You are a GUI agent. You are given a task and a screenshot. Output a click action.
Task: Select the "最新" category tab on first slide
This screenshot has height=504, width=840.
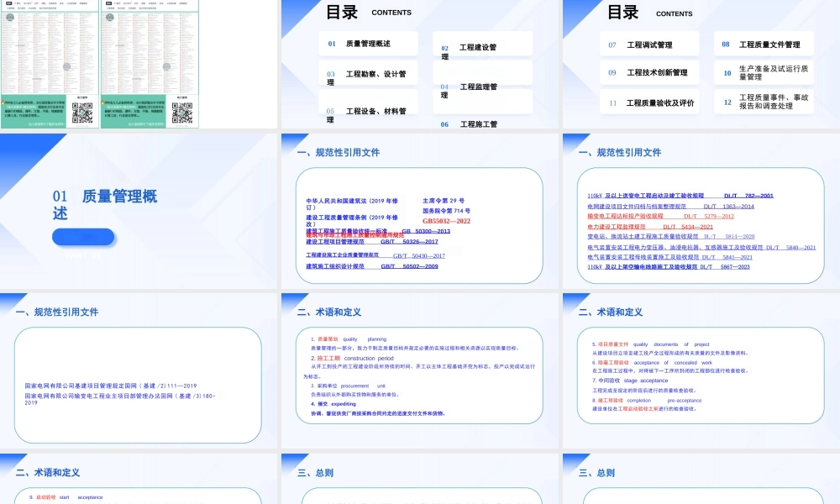coord(8,3)
